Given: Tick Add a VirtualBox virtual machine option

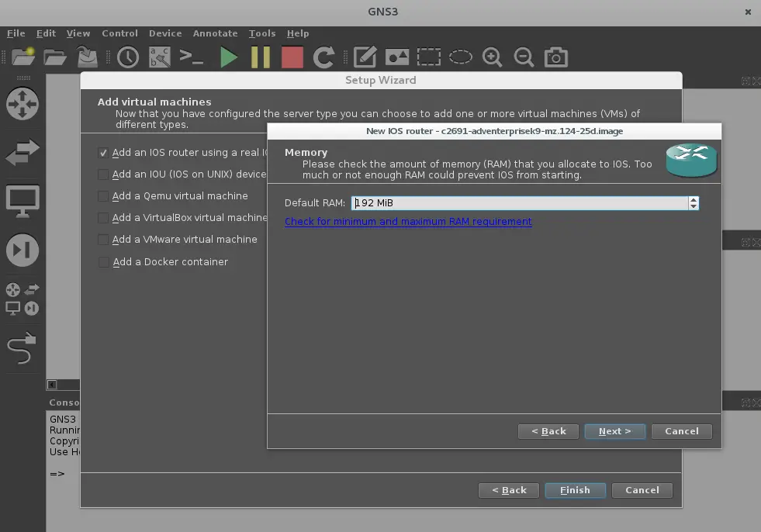Looking at the screenshot, I should (103, 218).
